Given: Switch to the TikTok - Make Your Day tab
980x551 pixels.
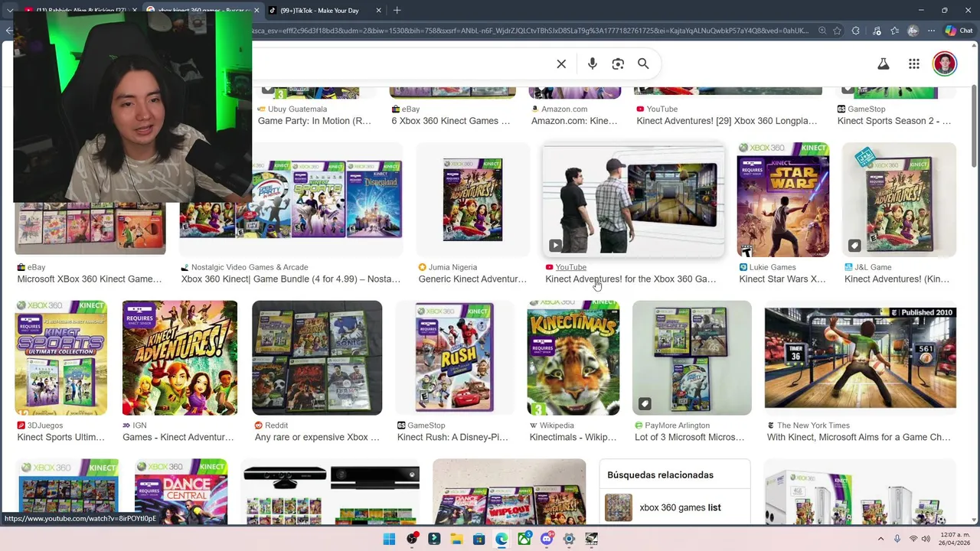Looking at the screenshot, I should [x=325, y=11].
